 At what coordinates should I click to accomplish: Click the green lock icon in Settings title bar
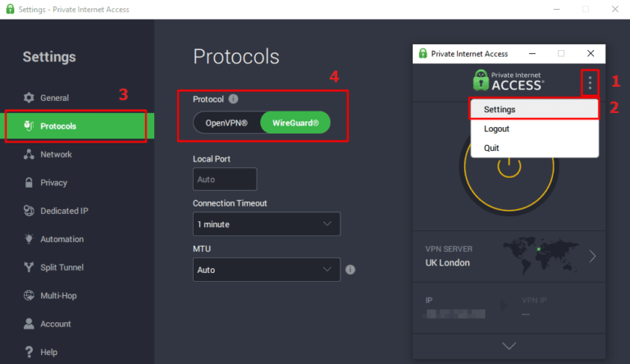pos(10,9)
